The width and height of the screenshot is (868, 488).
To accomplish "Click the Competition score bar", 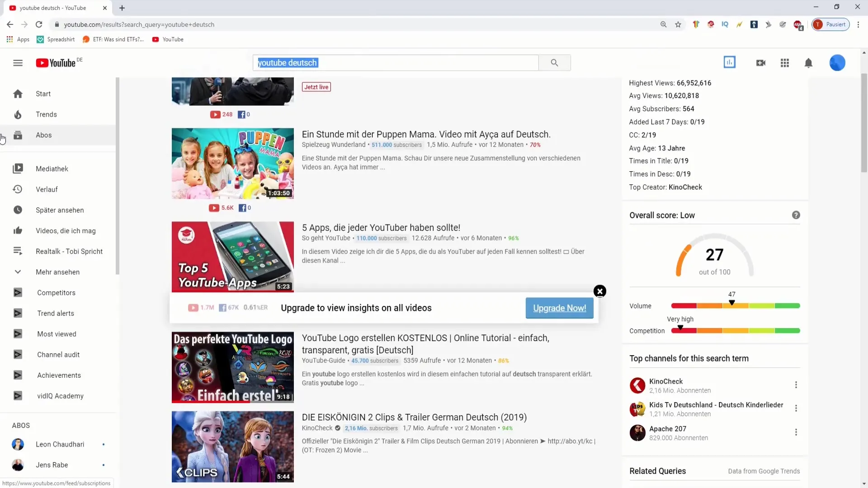I will click(x=735, y=331).
